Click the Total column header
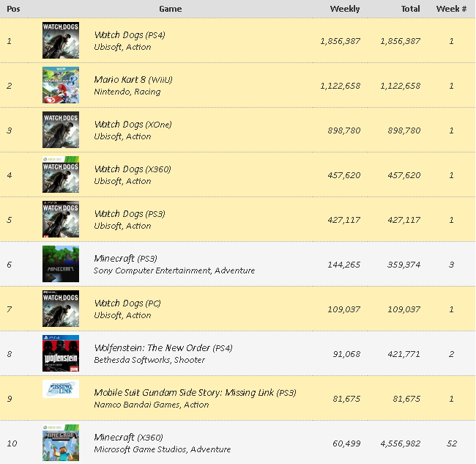 pos(410,9)
